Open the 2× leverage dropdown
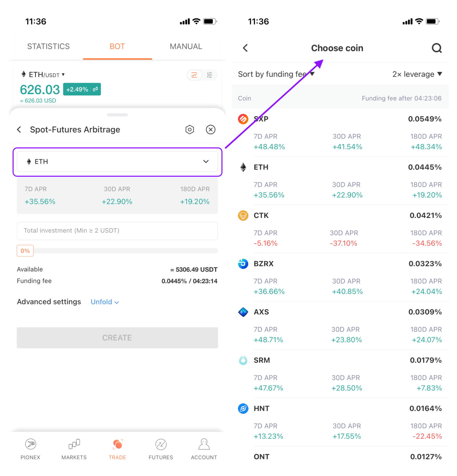The width and height of the screenshot is (457, 476). 417,74
